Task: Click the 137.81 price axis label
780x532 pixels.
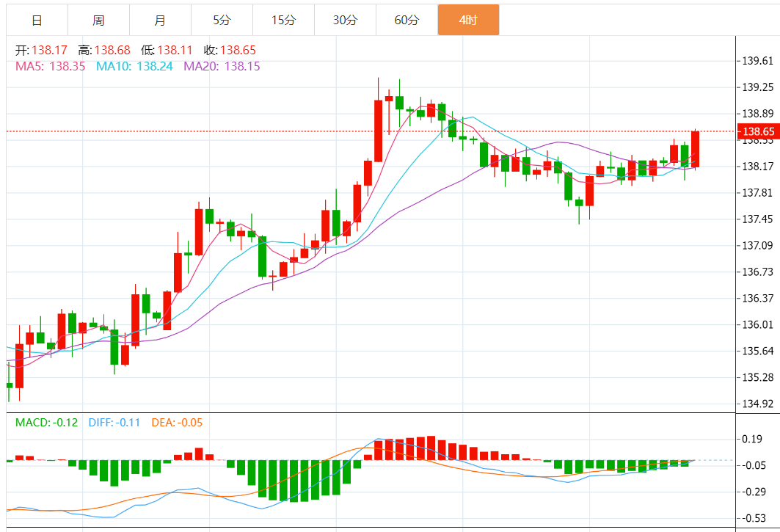Action: 757,192
